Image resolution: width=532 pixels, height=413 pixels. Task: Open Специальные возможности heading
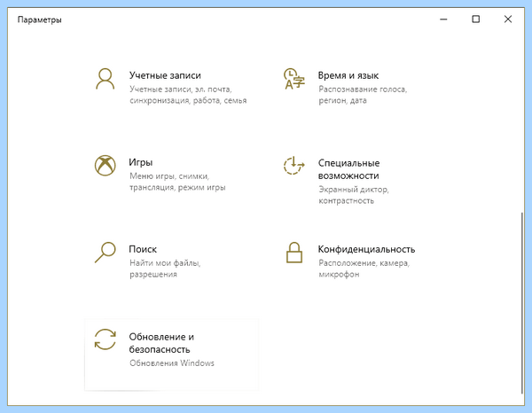pyautogui.click(x=348, y=169)
